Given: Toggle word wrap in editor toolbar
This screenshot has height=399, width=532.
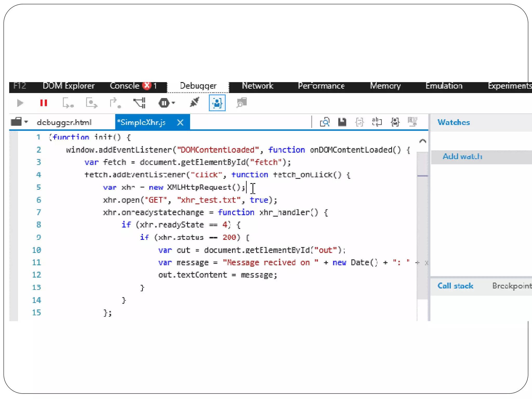Looking at the screenshot, I should click(x=377, y=122).
